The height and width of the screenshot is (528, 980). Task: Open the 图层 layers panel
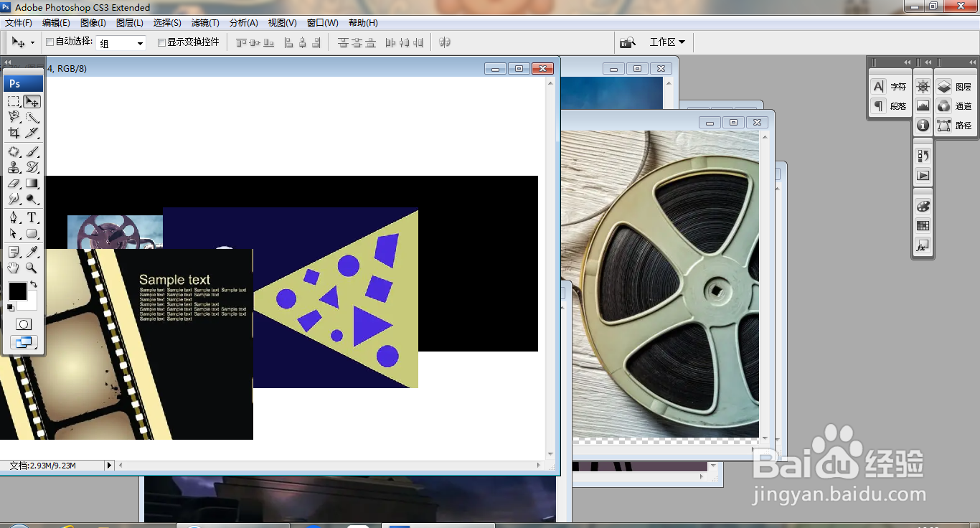[955, 87]
